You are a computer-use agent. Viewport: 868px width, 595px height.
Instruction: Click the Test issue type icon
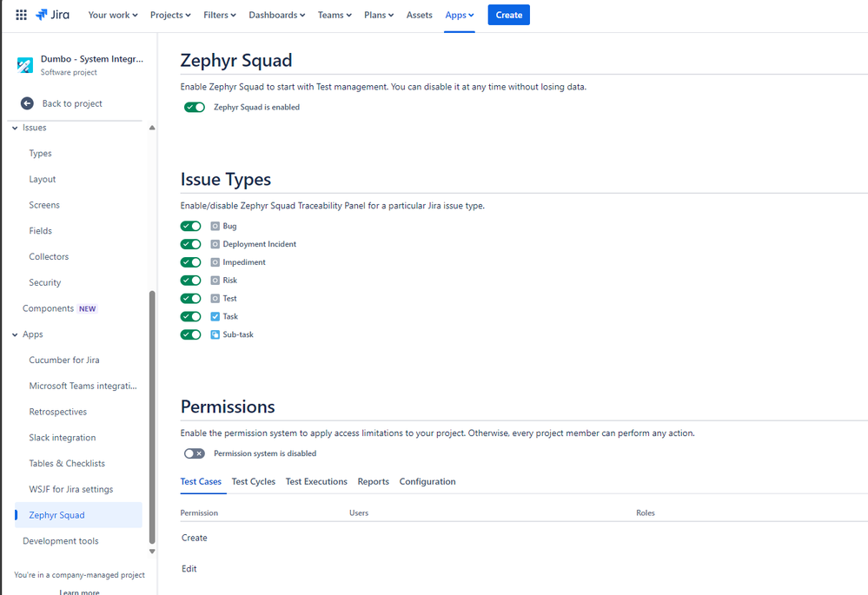click(215, 298)
